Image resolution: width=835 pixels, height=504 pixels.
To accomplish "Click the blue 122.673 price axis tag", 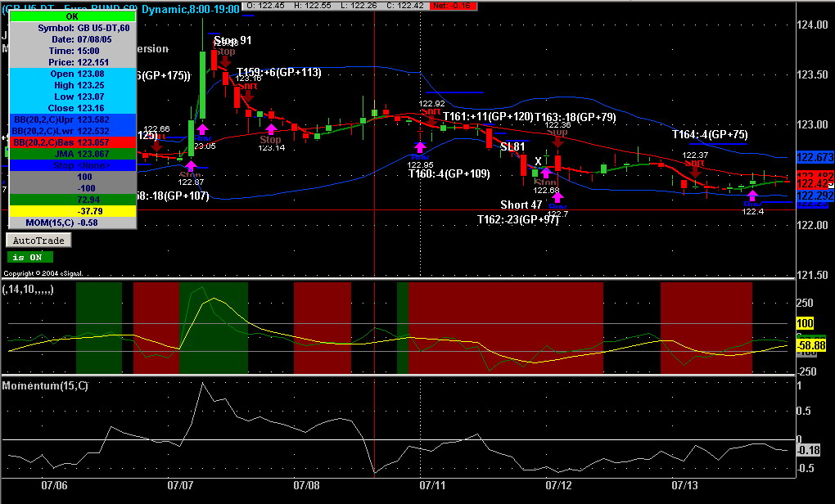I will (815, 158).
